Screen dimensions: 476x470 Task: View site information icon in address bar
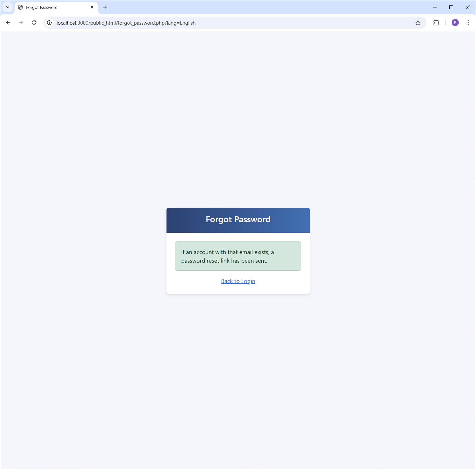[x=49, y=23]
